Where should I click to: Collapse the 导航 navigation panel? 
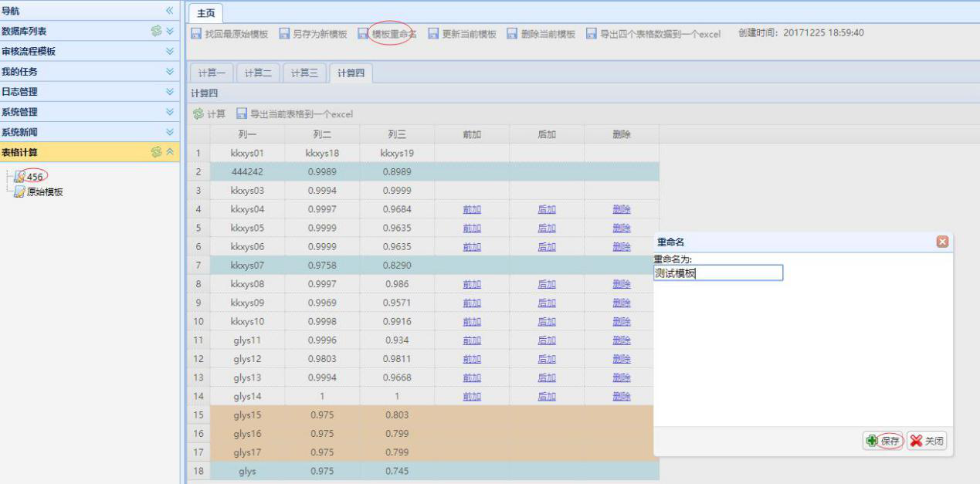coord(170,11)
